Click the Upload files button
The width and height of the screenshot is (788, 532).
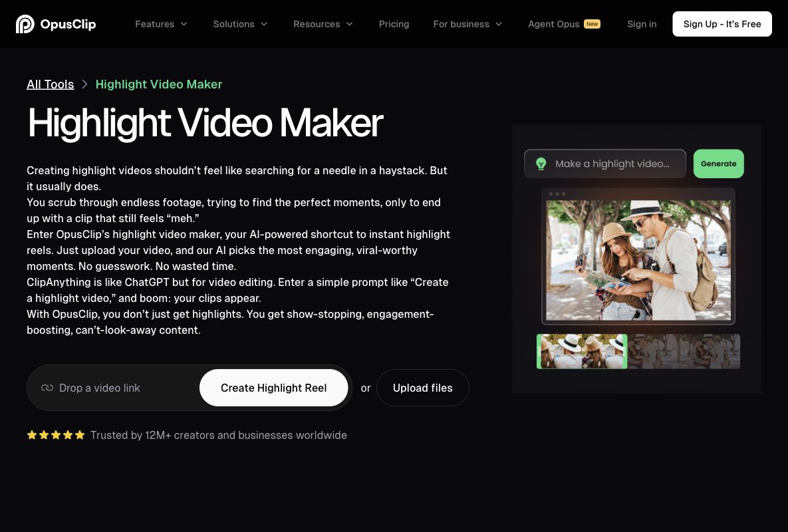(x=423, y=388)
